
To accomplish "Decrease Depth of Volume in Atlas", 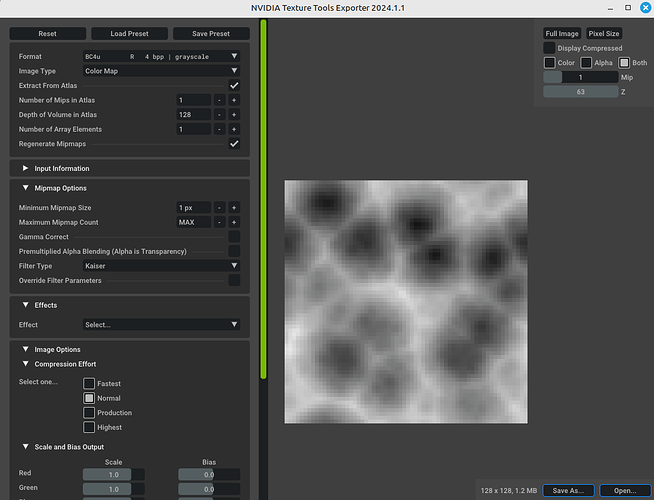I will 219,115.
